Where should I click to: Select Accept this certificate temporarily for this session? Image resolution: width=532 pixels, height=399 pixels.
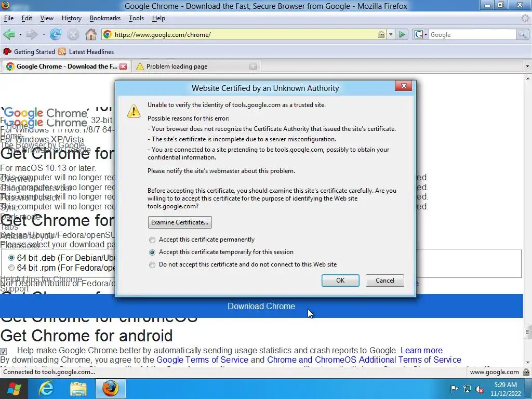click(152, 252)
